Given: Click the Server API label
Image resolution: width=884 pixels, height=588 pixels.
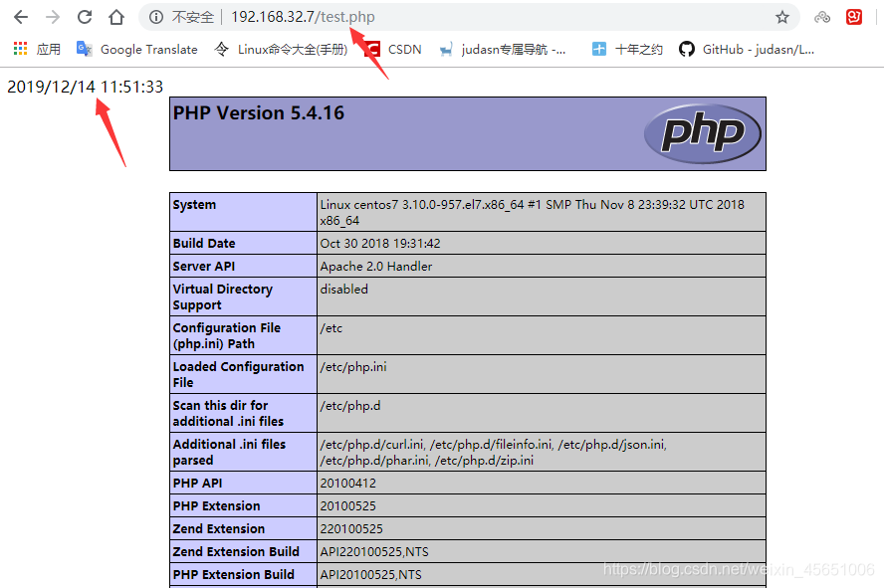Looking at the screenshot, I should pos(203,267).
